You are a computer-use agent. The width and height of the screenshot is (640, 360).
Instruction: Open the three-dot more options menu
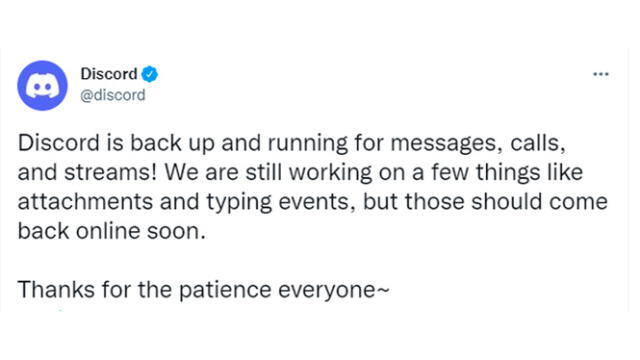(x=600, y=74)
